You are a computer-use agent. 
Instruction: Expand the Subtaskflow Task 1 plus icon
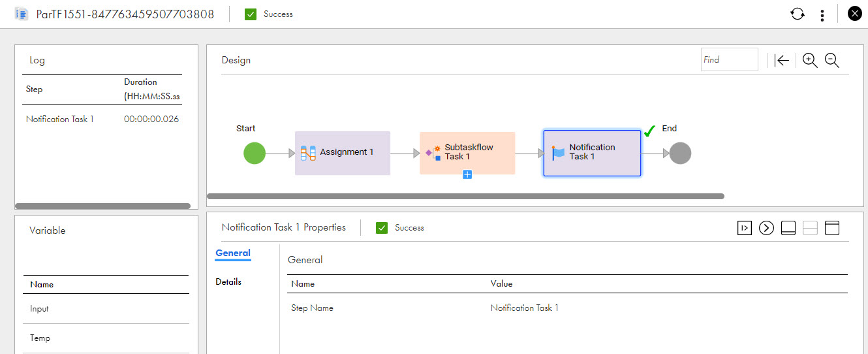click(x=467, y=174)
